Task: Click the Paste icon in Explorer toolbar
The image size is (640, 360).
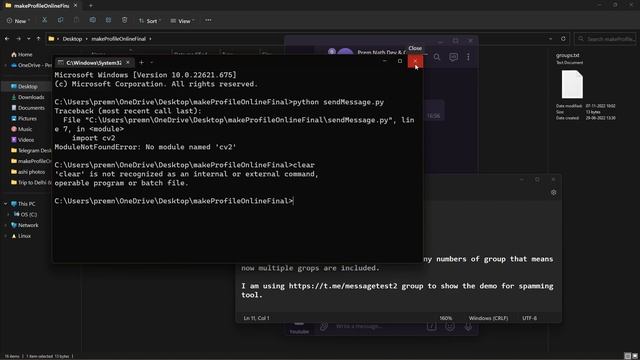Action: [76, 20]
